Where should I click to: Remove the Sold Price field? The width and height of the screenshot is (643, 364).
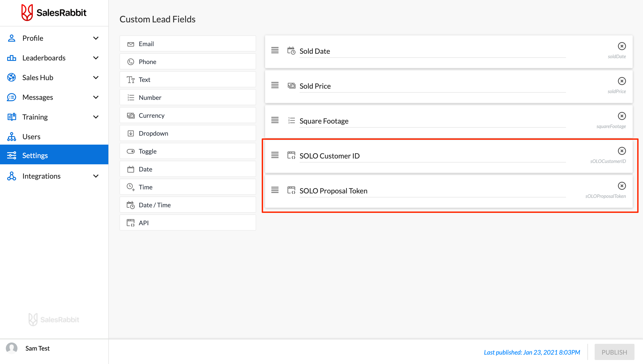622,81
